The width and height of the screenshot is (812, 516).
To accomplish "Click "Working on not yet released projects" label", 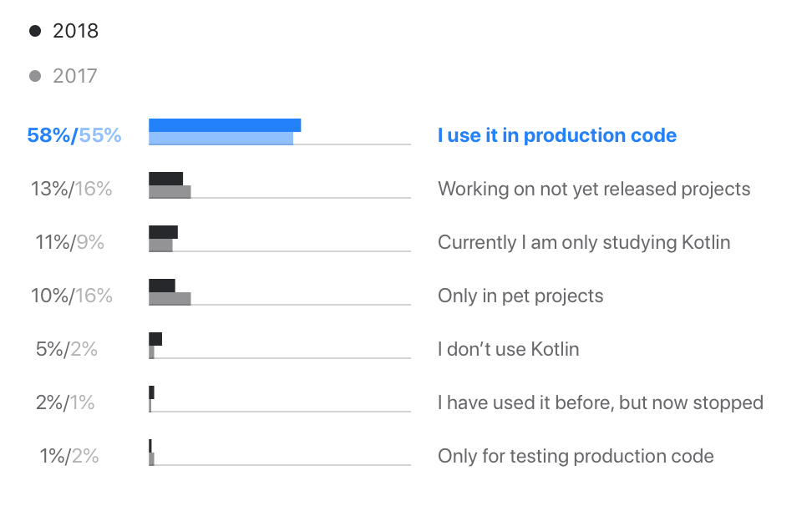I will tap(594, 189).
